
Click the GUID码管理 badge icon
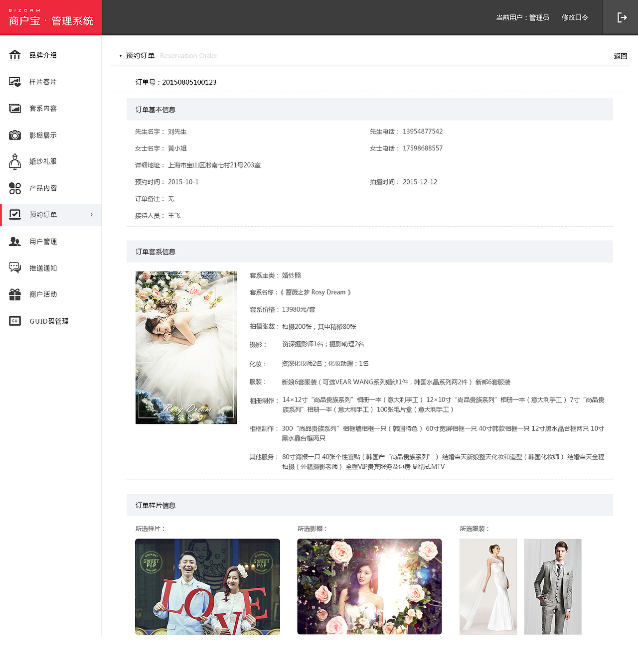point(15,321)
